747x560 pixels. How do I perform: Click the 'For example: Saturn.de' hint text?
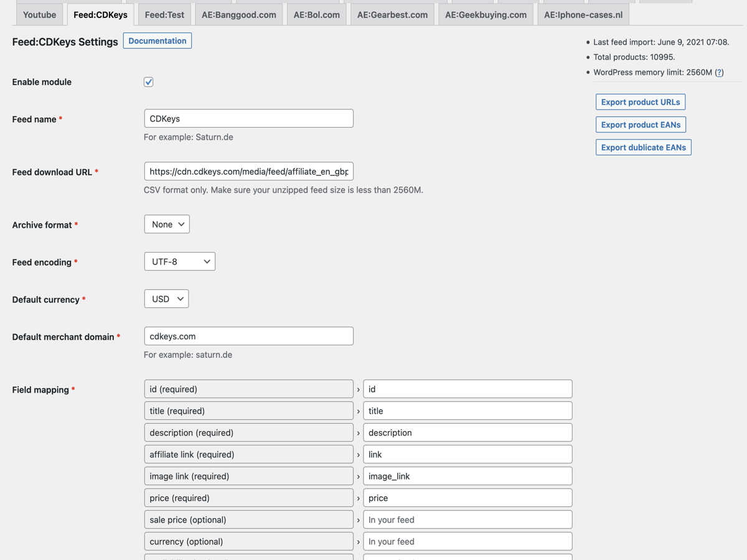pyautogui.click(x=189, y=137)
